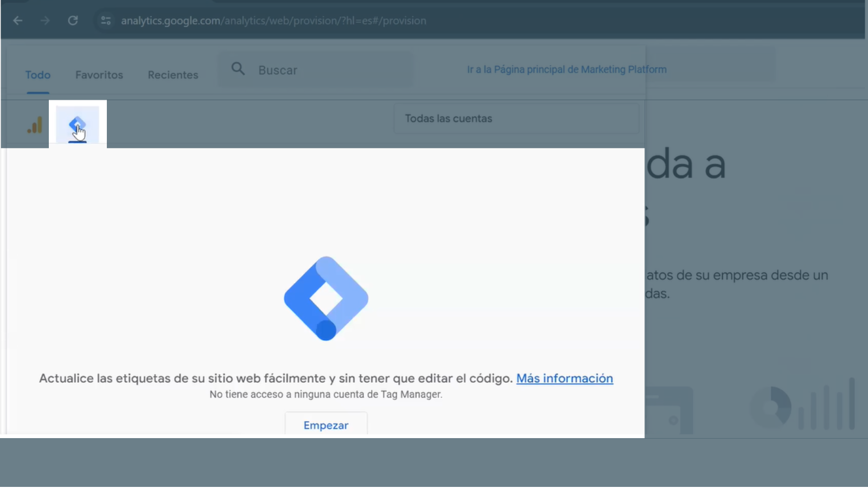Switch to the Favoritos tab

tap(99, 75)
